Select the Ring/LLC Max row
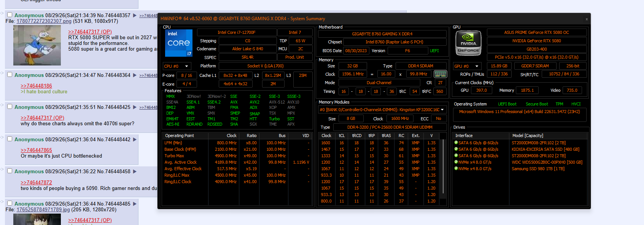 pyautogui.click(x=237, y=176)
